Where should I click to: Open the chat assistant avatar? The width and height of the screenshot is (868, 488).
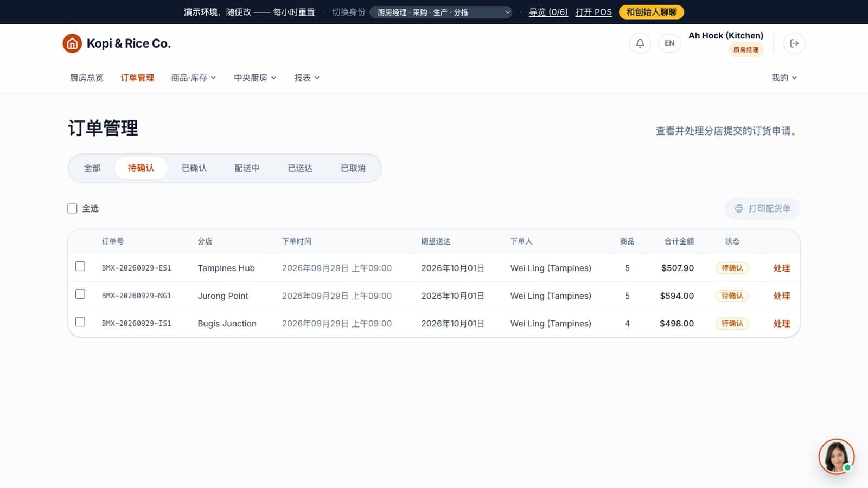[x=837, y=457]
